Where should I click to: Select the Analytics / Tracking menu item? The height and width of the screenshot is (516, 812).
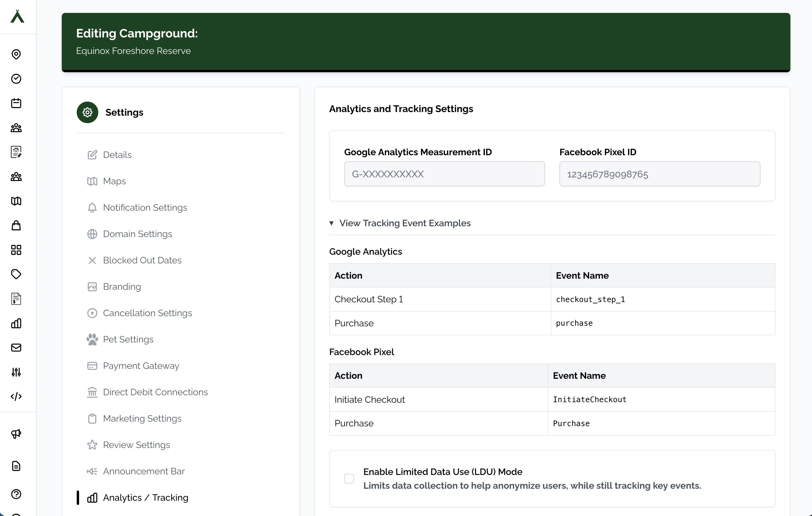[145, 498]
